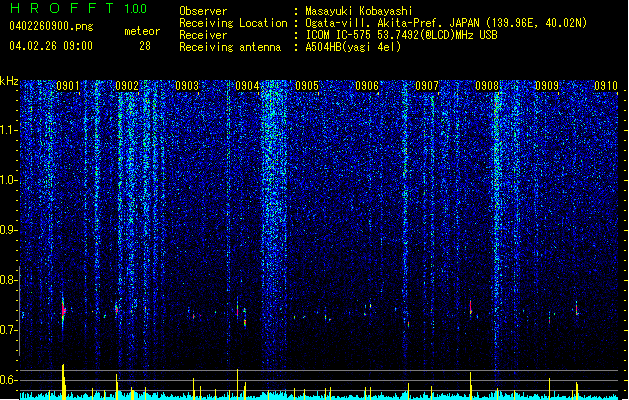
Task: Click the 0904 time marker
Action: pos(247,86)
